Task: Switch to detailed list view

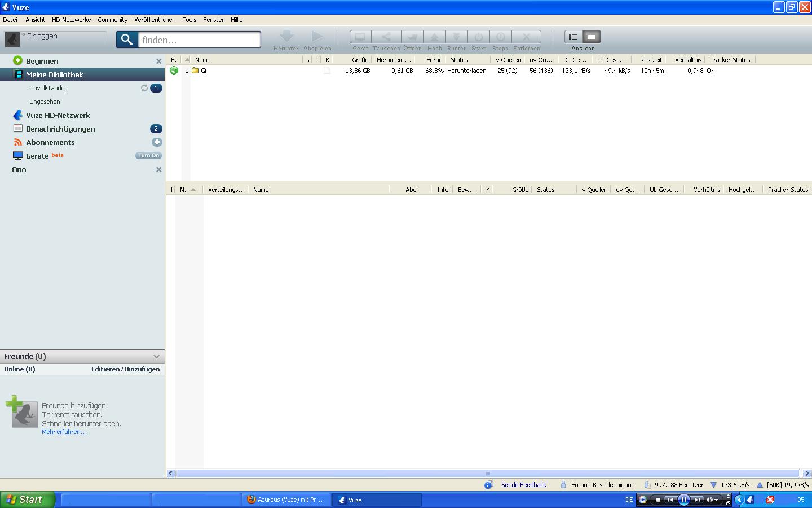Action: [592, 37]
